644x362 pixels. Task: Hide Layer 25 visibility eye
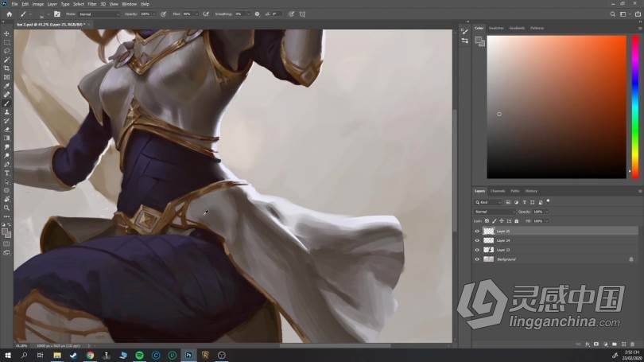click(x=477, y=232)
